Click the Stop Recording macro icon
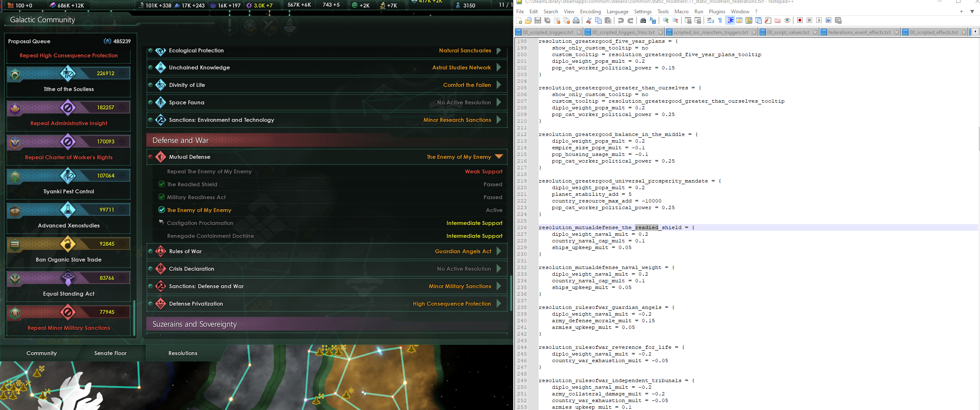This screenshot has height=410, width=980. 809,20
